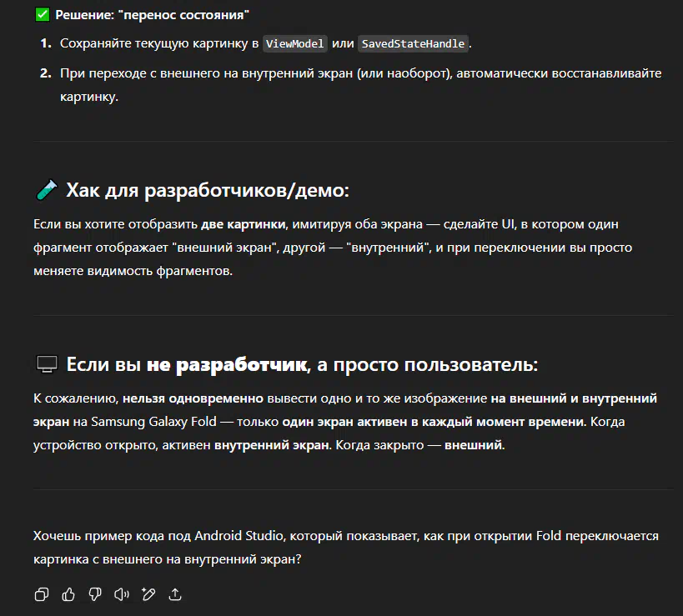Click the inline code ViewModel
The image size is (683, 616).
(295, 43)
